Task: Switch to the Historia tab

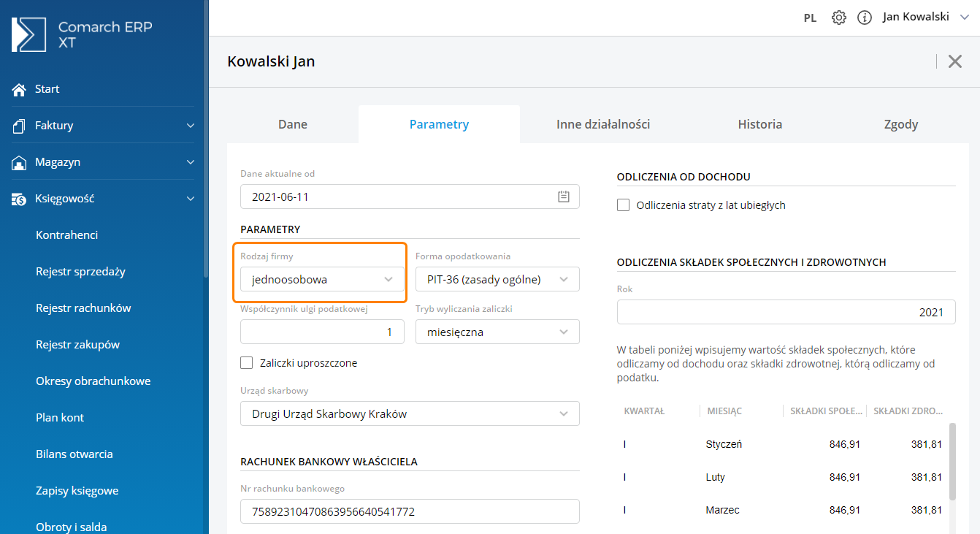Action: [759, 124]
